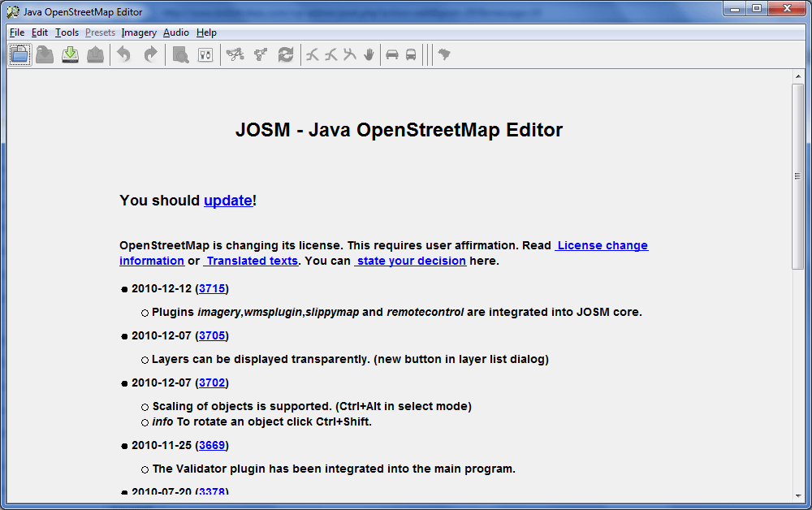Open the Tools menu
The height and width of the screenshot is (510, 812).
click(x=67, y=32)
